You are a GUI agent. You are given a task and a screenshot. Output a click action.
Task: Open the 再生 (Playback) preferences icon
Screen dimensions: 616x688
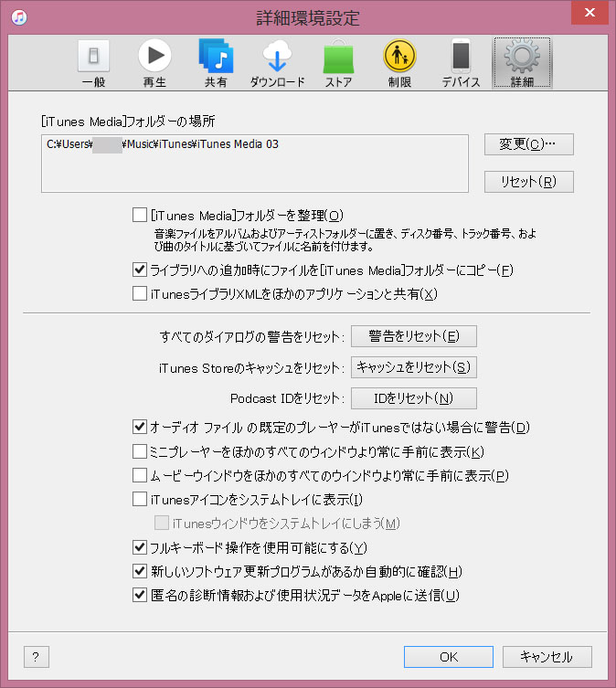[154, 64]
